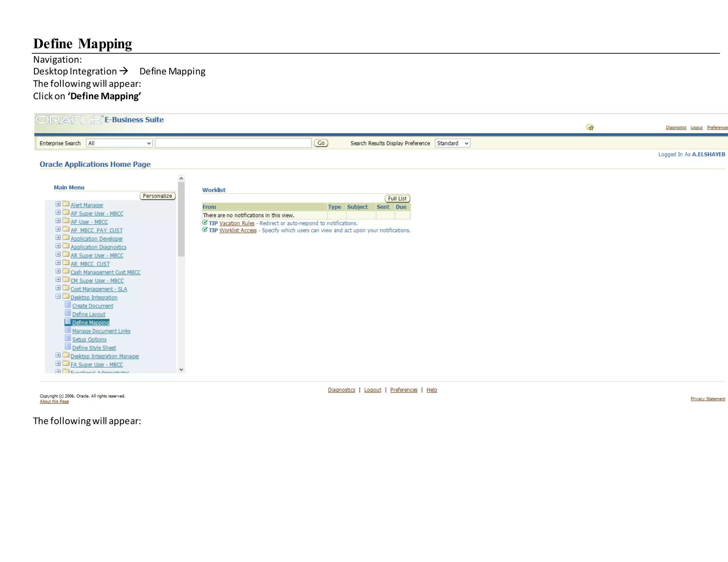Open the About this Page link

click(x=54, y=401)
